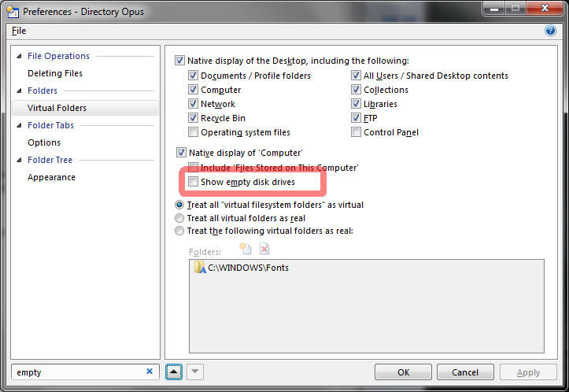569x392 pixels.
Task: Enable the Control Panel checkbox
Action: coord(357,132)
